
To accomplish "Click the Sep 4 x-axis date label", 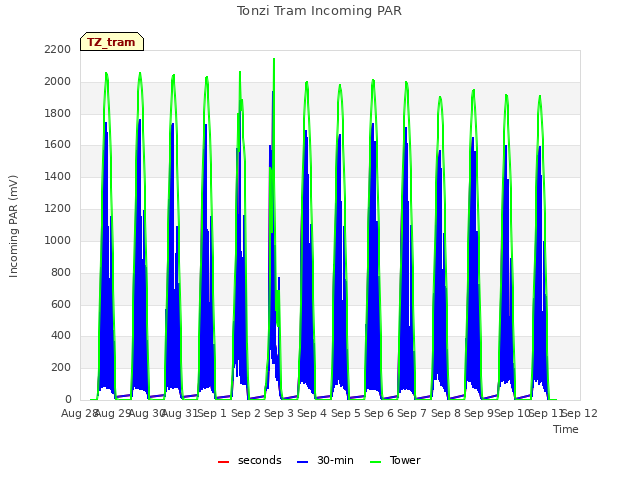I will click(312, 413).
